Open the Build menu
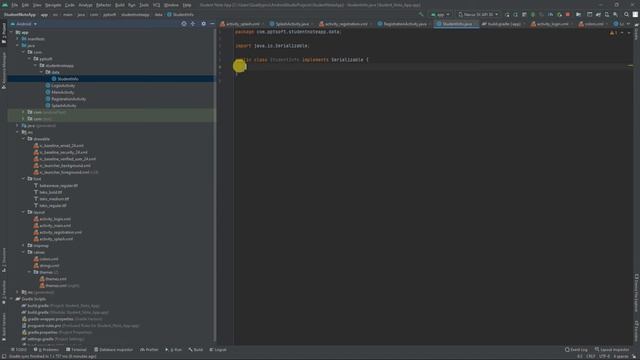 click(x=120, y=5)
